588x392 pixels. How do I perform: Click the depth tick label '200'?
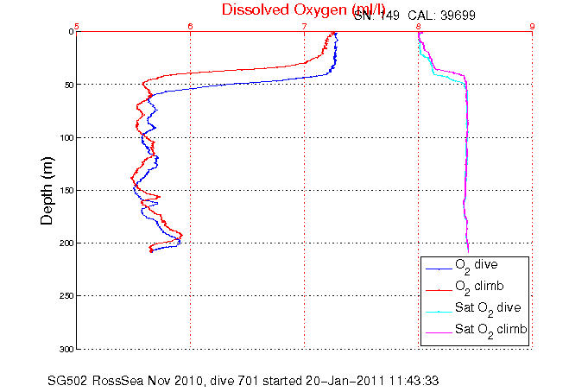66,243
